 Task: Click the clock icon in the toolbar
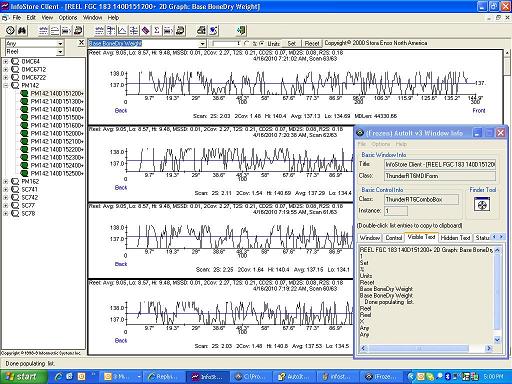tap(10, 31)
